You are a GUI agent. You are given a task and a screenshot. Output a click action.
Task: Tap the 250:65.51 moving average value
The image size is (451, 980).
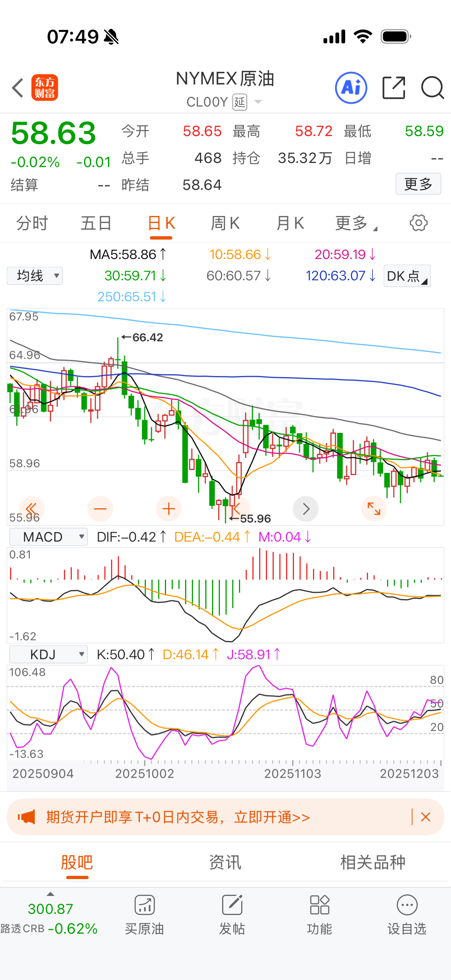pos(132,296)
